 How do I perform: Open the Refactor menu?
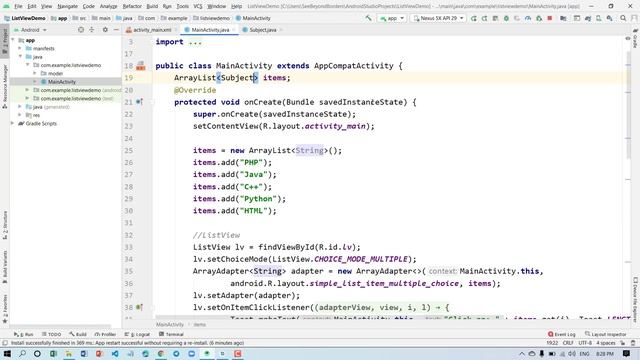132,6
